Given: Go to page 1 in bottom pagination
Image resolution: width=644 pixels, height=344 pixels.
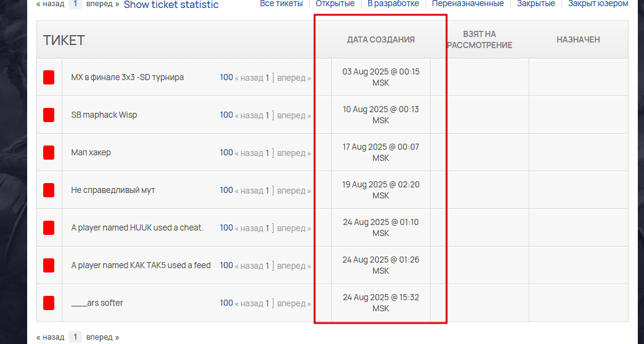Looking at the screenshot, I should click(x=75, y=337).
